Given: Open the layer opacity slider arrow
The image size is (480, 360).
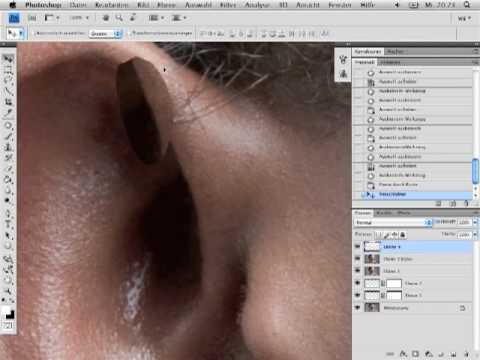Looking at the screenshot, I should coord(475,222).
